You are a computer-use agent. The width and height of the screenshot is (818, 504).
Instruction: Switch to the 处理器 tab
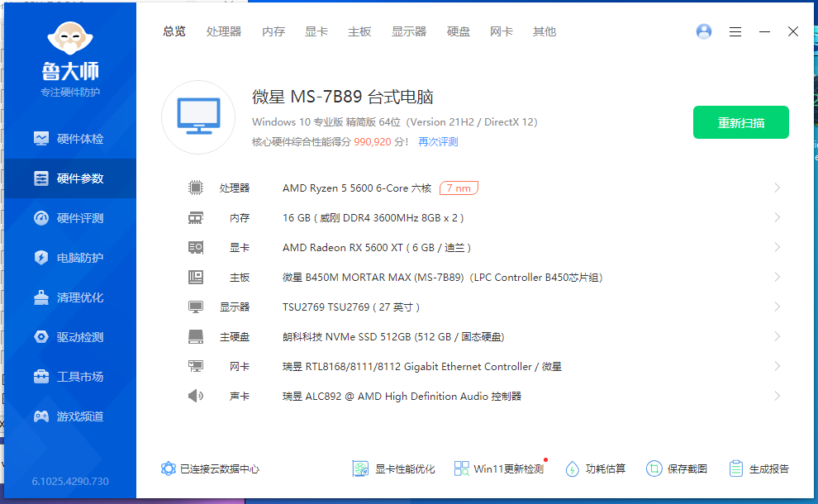(x=224, y=31)
